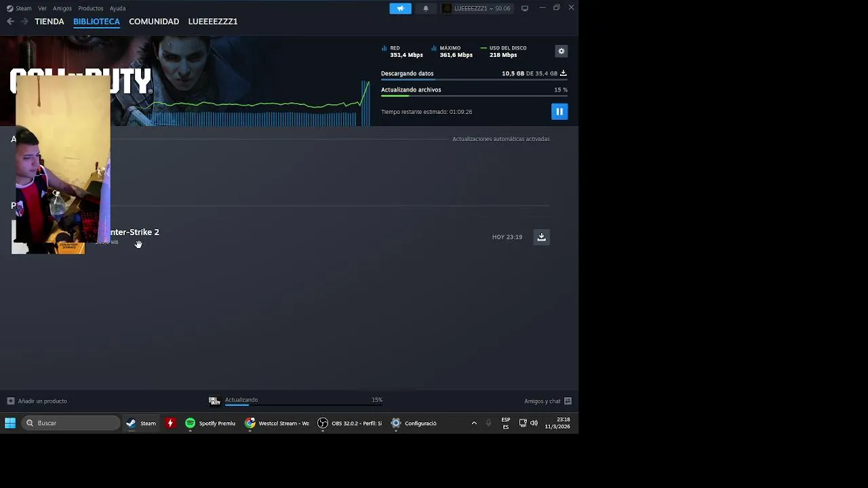This screenshot has width=868, height=488.
Task: Click the bottom Actualizando status progress bar
Action: click(304, 405)
